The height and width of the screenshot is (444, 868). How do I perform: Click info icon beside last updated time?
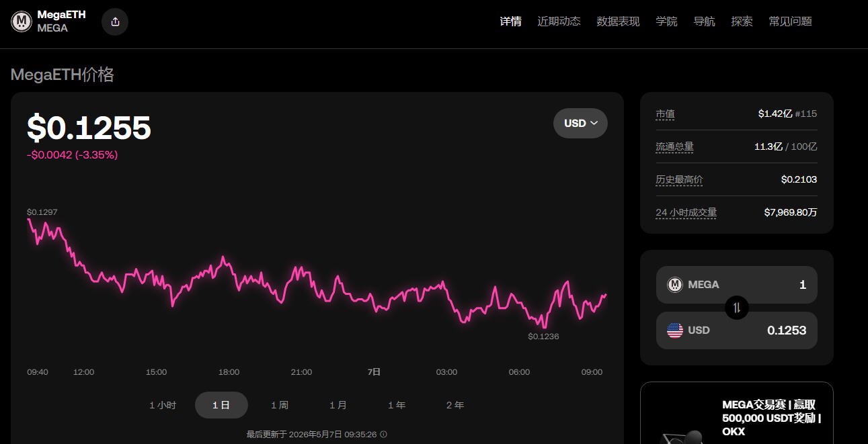pos(383,435)
